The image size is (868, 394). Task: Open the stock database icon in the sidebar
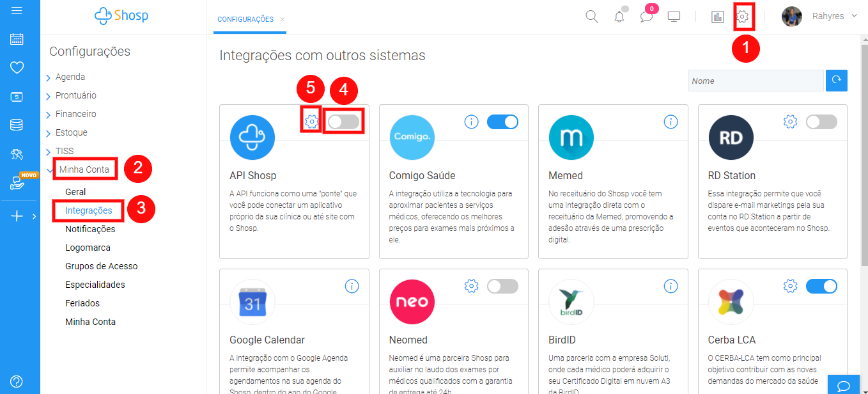point(17,125)
